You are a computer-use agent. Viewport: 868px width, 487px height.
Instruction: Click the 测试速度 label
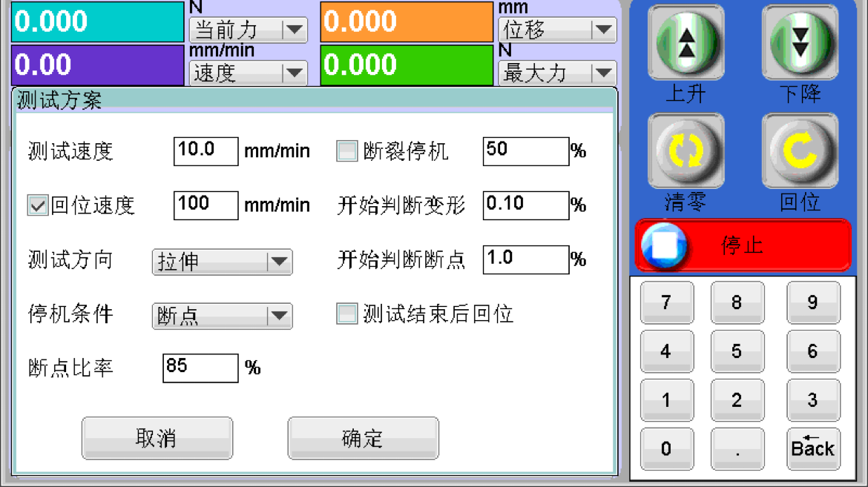pos(70,151)
